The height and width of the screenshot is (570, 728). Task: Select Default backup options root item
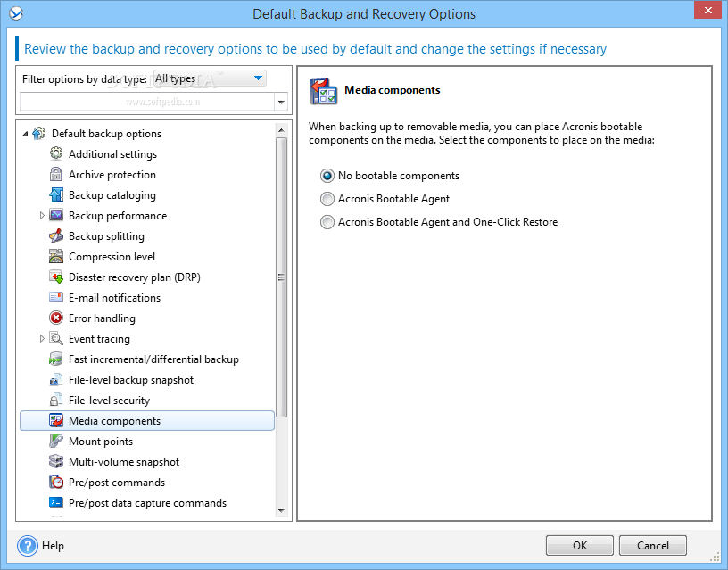pyautogui.click(x=107, y=134)
